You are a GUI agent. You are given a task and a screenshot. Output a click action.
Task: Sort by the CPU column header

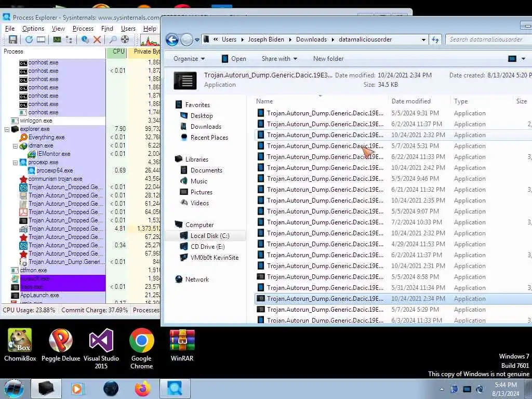coord(117,51)
